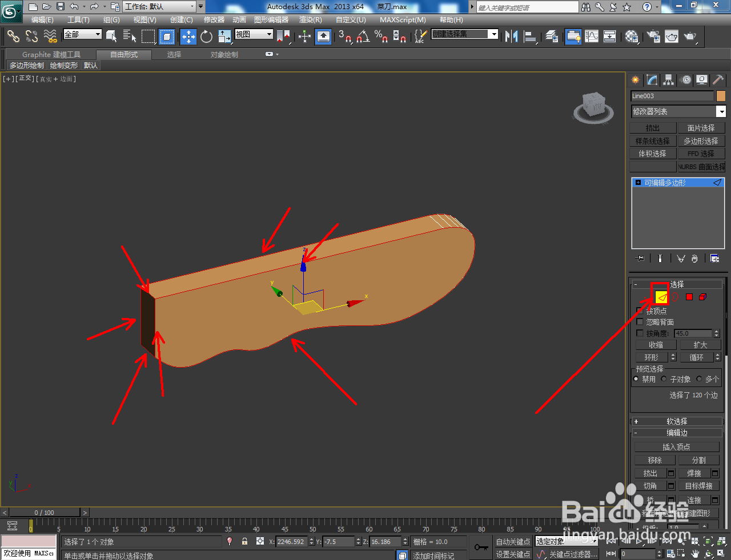This screenshot has width=731, height=560.
Task: Select the 子对象 preview radio button
Action: click(x=664, y=378)
